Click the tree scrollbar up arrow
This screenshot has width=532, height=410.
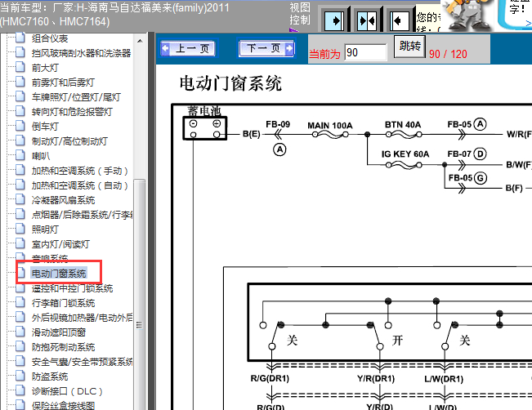[x=140, y=41]
